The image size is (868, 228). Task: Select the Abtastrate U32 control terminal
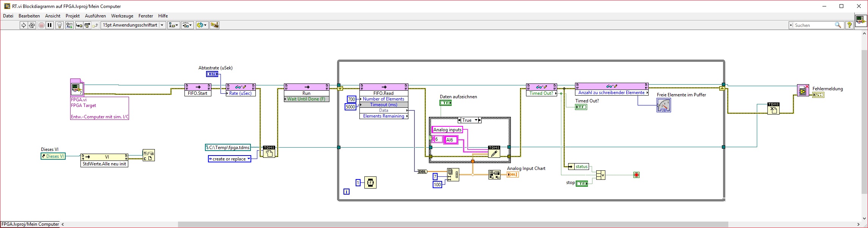click(212, 74)
